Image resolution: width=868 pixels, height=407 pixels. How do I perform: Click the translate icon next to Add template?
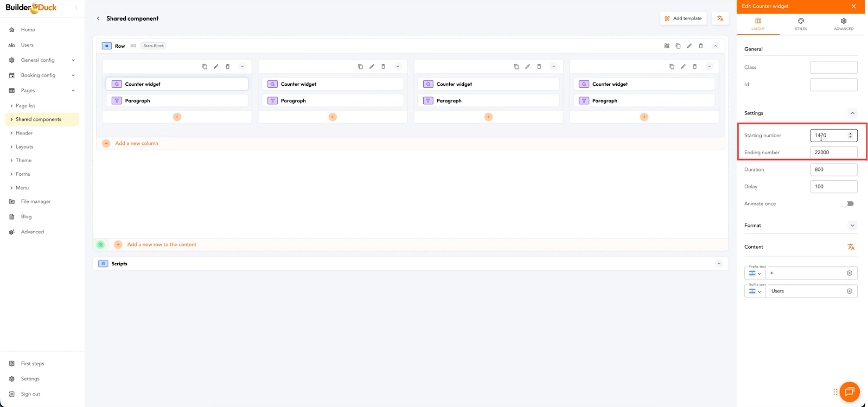tap(720, 18)
